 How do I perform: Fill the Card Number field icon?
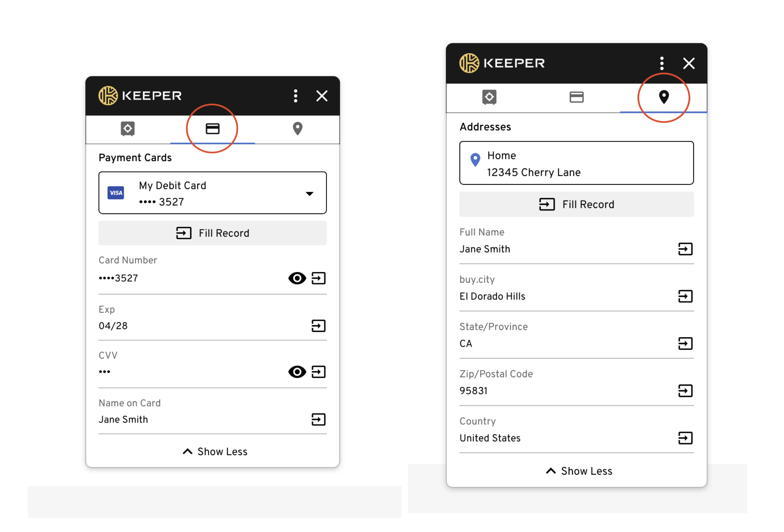point(318,278)
